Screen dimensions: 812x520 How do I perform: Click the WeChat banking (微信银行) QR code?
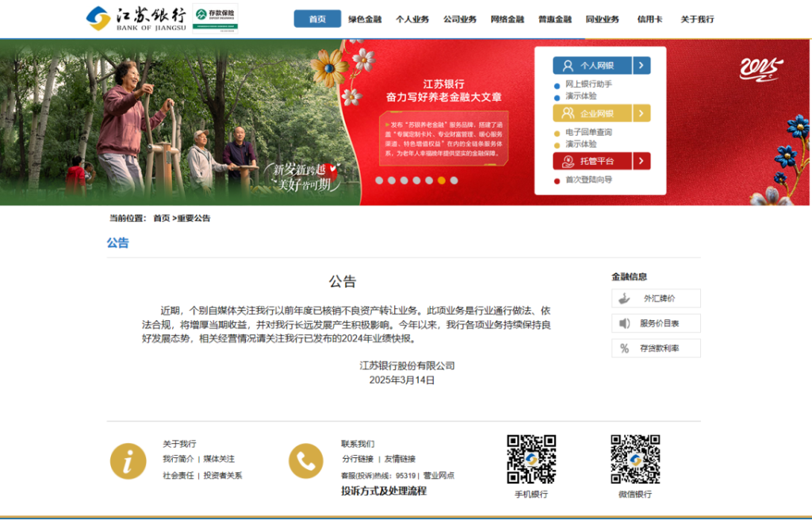[x=635, y=459]
